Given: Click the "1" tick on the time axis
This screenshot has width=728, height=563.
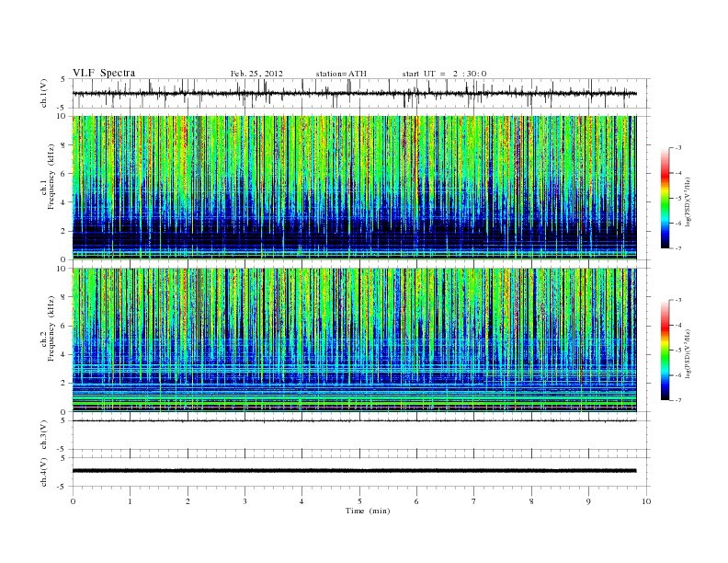Looking at the screenshot, I should pyautogui.click(x=130, y=501).
